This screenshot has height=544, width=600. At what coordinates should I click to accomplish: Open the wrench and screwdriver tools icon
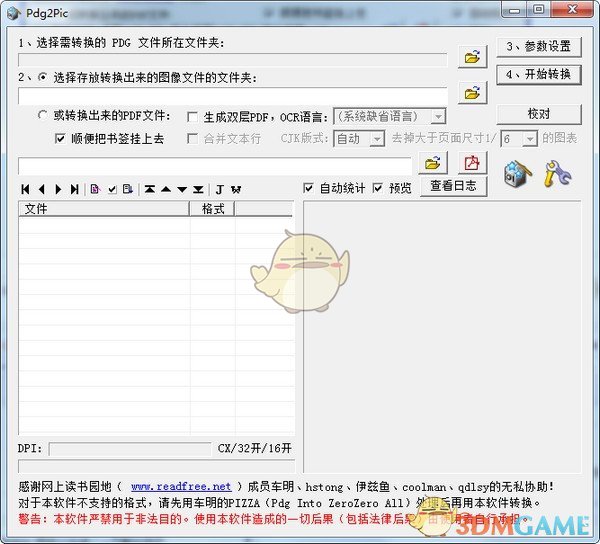point(557,173)
